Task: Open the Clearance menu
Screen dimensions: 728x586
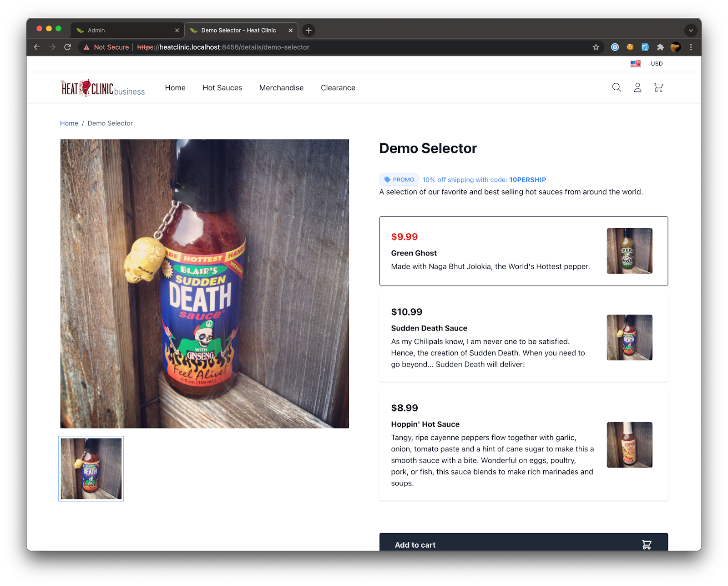Action: coord(338,88)
